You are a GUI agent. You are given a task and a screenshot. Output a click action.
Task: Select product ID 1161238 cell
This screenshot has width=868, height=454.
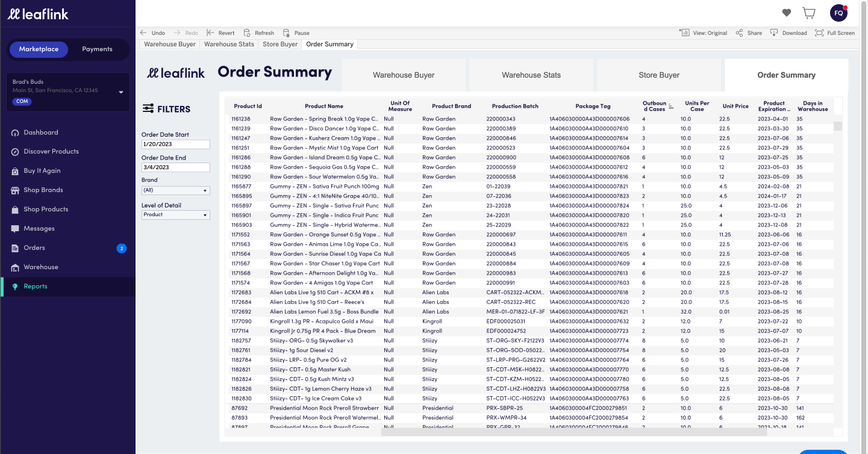(x=241, y=119)
